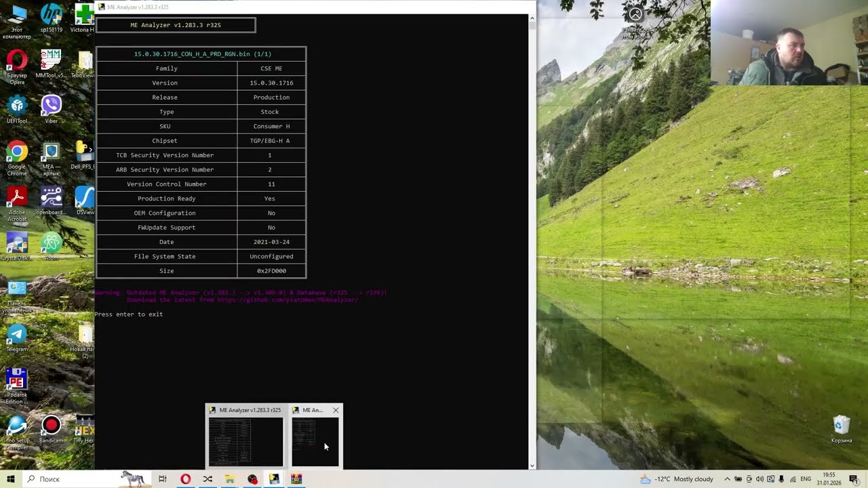868x488 pixels.
Task: Click the Chipset value TGP/EBG-H A
Action: tap(270, 141)
